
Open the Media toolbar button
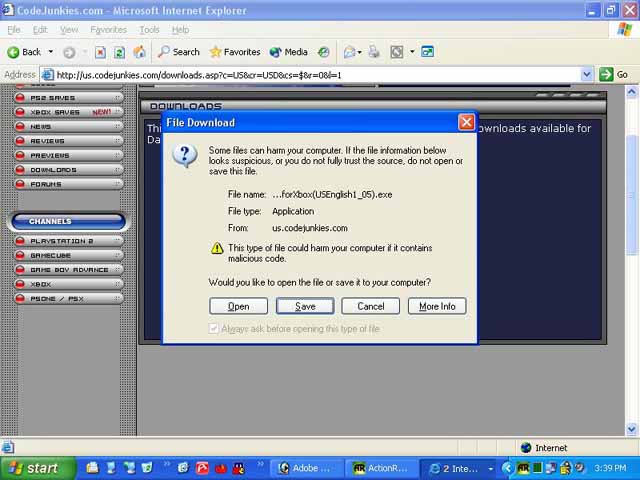(289, 52)
